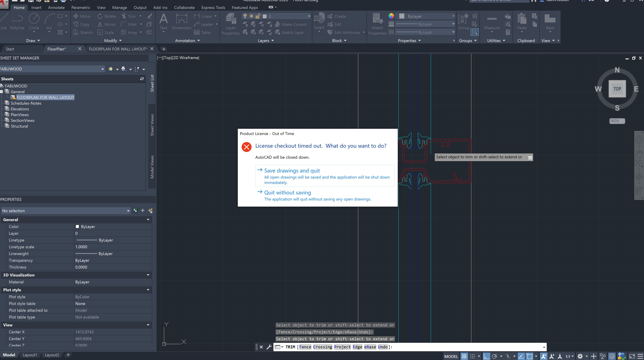Click the Fence option in command line
The height and width of the screenshot is (360, 644).
305,347
